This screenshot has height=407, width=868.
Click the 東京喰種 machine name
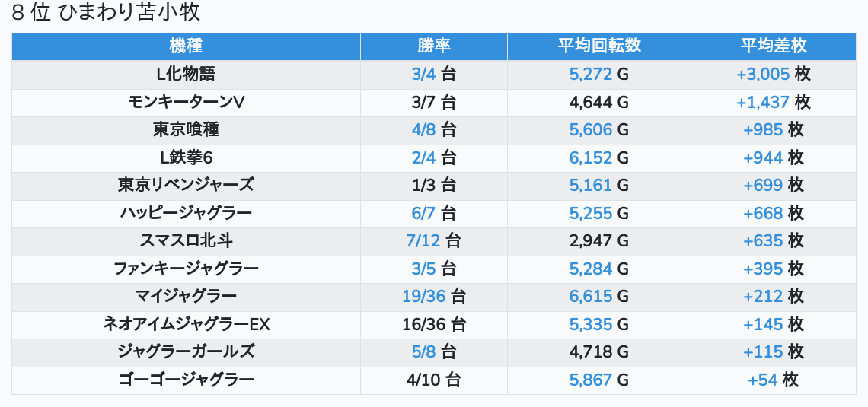click(x=186, y=130)
